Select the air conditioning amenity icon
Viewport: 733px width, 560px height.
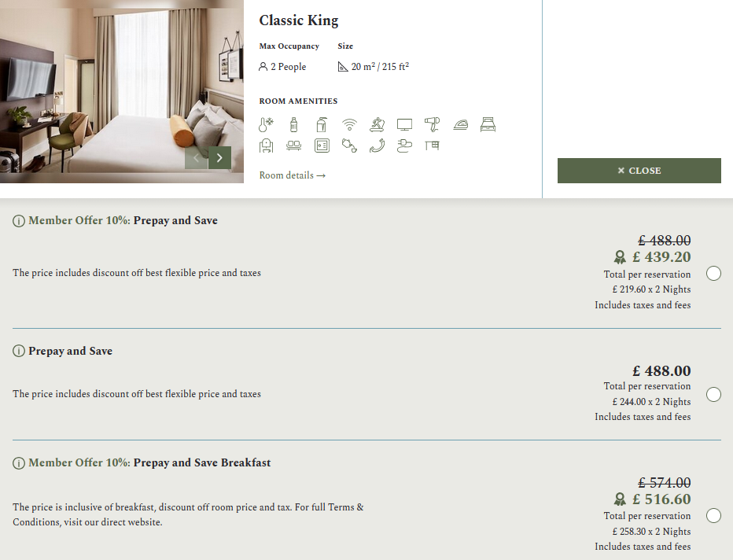[266, 124]
